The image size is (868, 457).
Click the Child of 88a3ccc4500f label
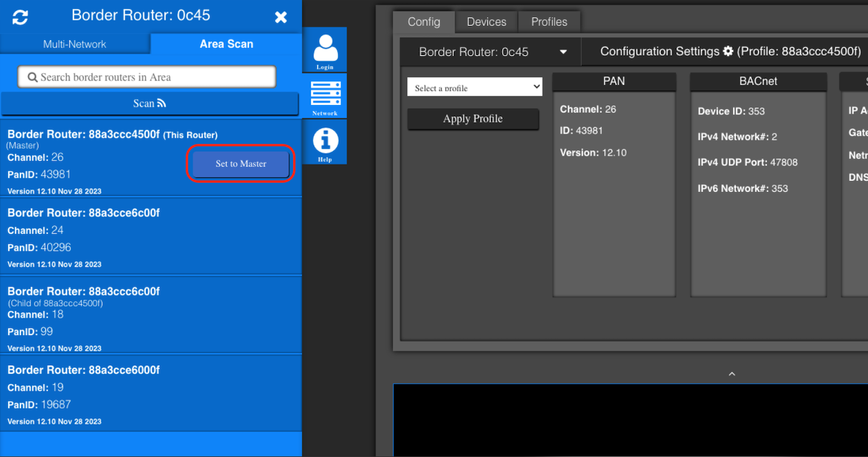pyautogui.click(x=56, y=303)
